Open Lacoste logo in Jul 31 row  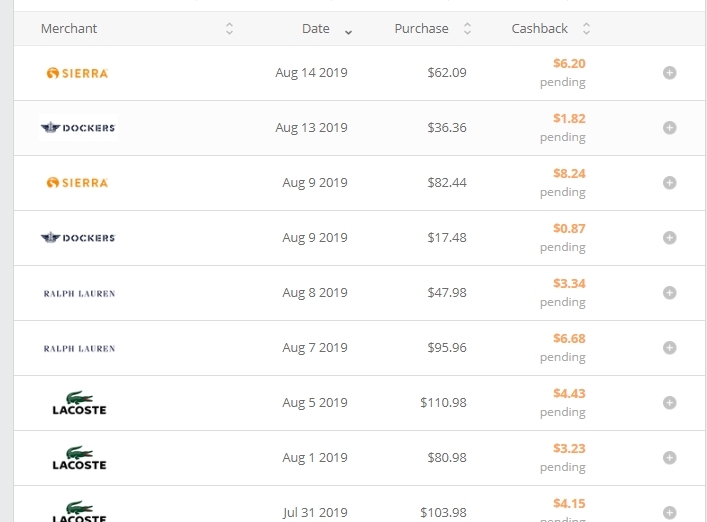[79, 511]
